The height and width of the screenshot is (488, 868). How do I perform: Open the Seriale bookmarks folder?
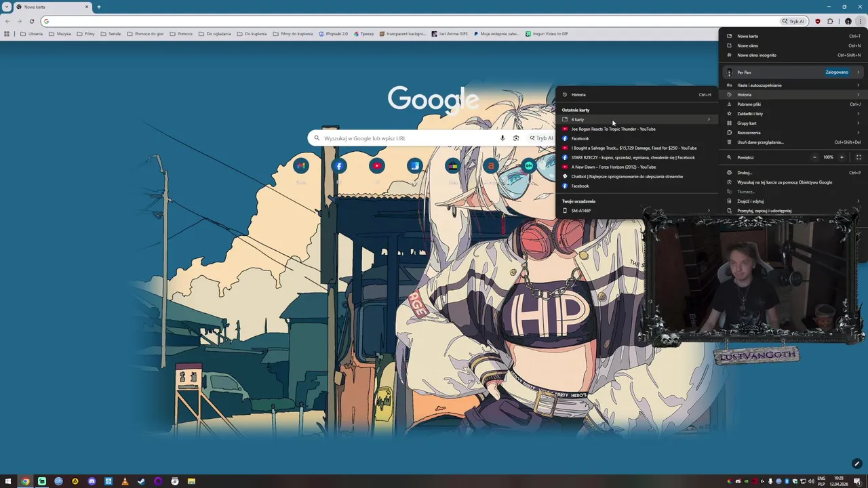111,34
